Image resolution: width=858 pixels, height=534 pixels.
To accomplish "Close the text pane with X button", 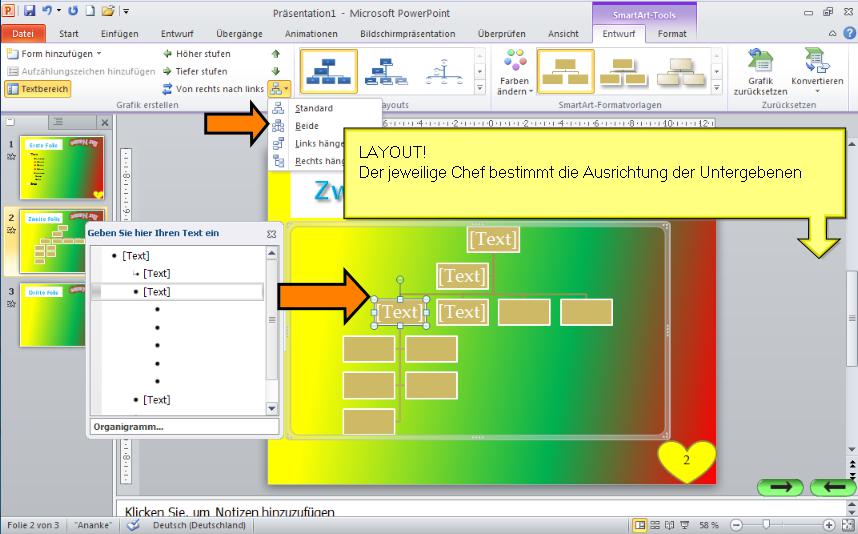I will click(271, 233).
